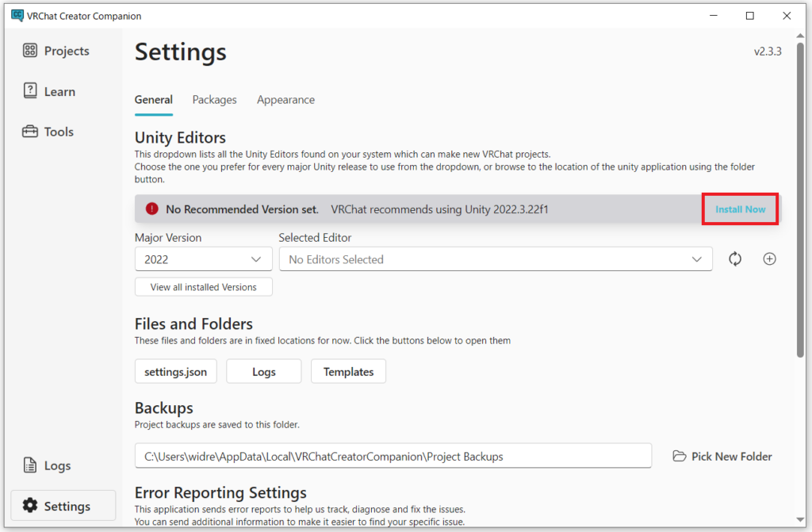Image resolution: width=812 pixels, height=532 pixels.
Task: Click the backup folder path field
Action: pos(393,456)
